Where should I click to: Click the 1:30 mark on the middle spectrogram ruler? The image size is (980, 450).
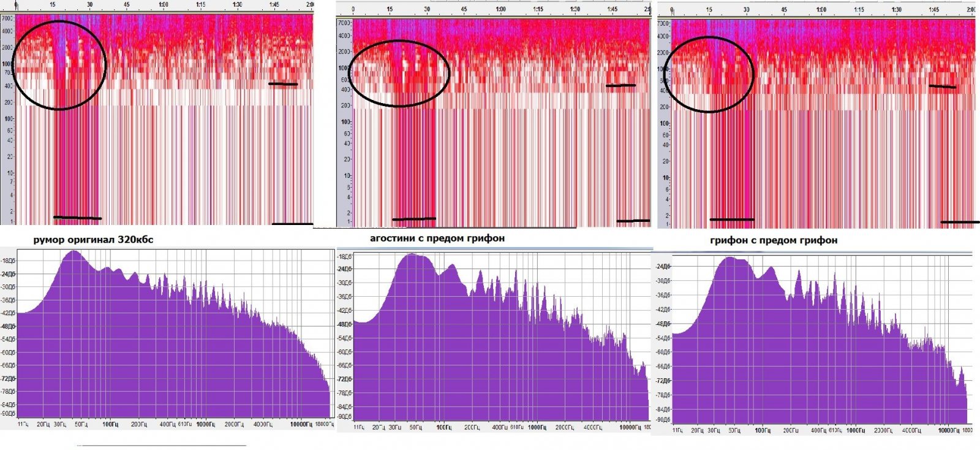(575, 9)
